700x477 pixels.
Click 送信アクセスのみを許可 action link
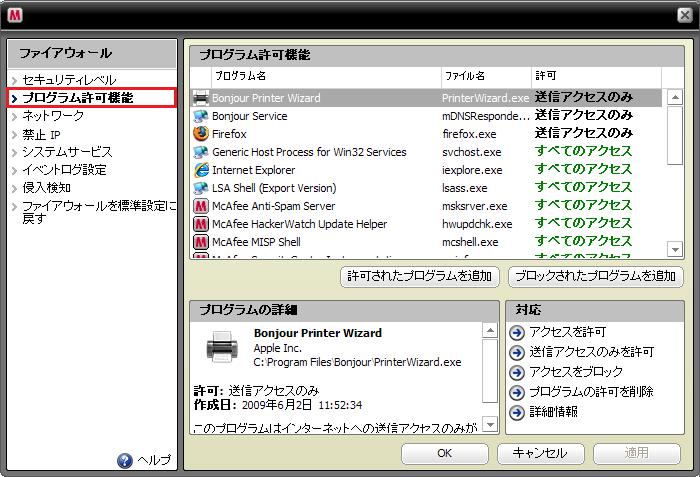coord(591,352)
